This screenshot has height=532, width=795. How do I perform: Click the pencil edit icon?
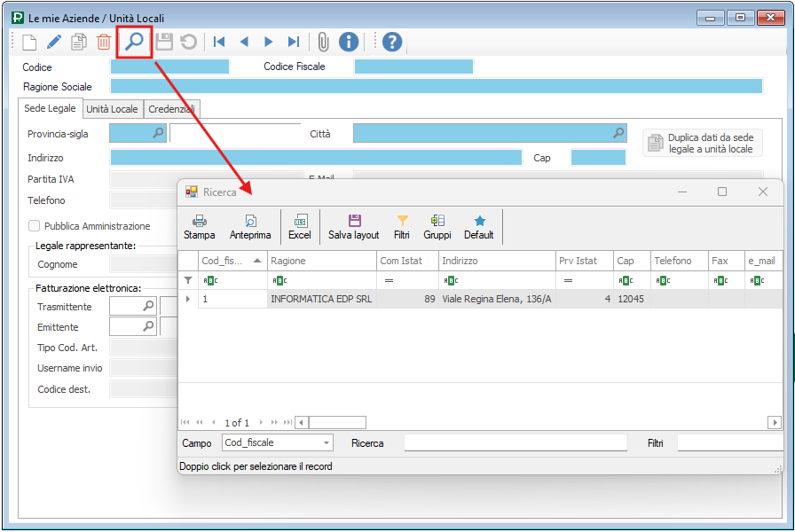tap(54, 42)
